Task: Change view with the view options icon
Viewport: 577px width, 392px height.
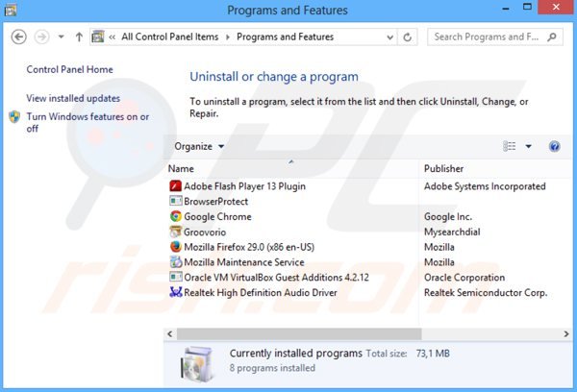Action: pyautogui.click(x=510, y=146)
